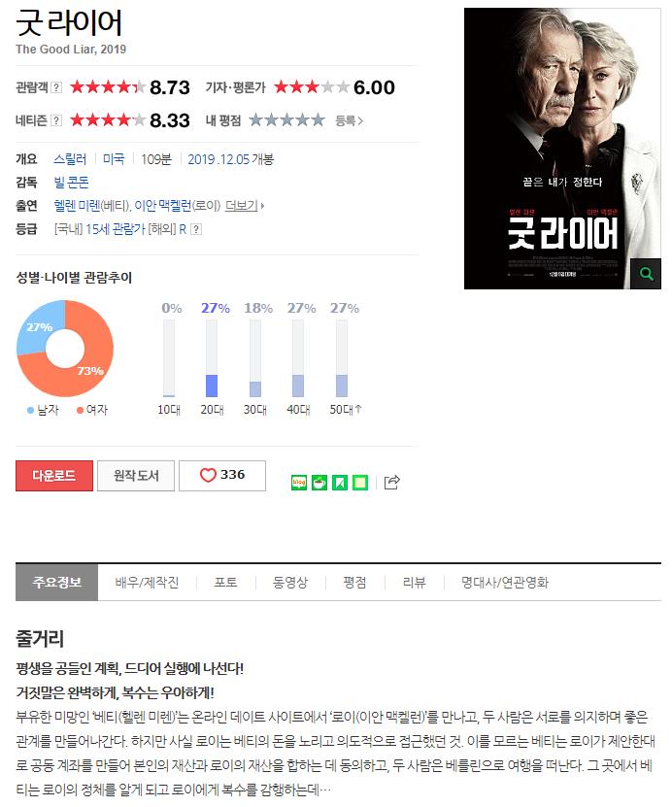Screen dimensions: 672x807
Task: Click the 원작도서 button
Action: pyautogui.click(x=136, y=476)
